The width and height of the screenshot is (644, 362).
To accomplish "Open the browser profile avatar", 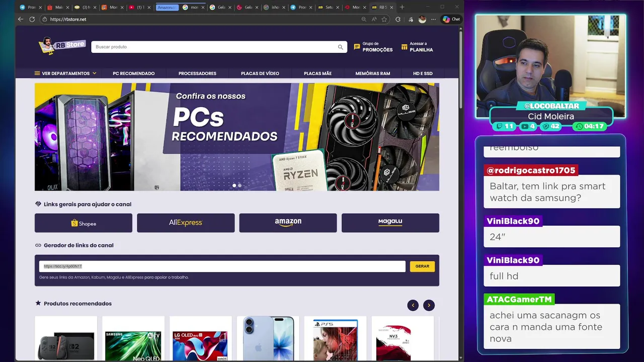I will pos(422,19).
